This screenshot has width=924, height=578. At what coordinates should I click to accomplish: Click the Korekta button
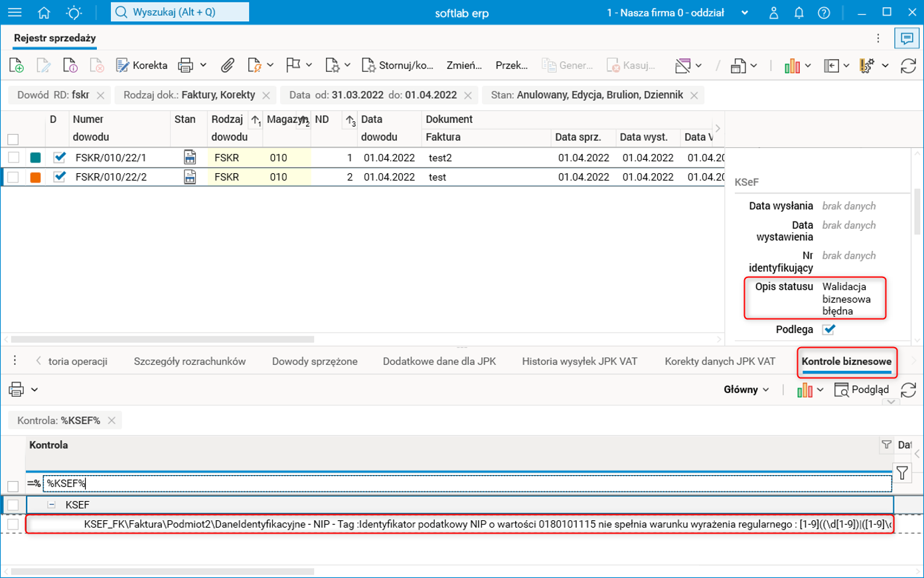141,65
